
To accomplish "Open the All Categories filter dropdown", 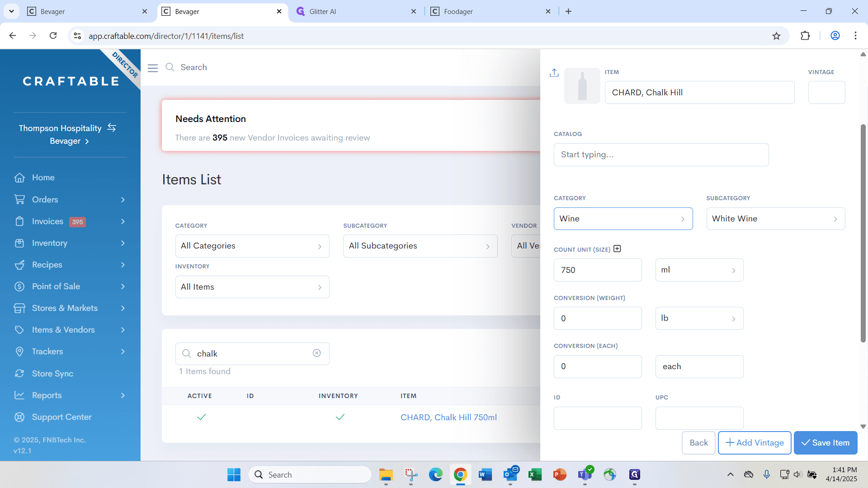I will coord(252,246).
